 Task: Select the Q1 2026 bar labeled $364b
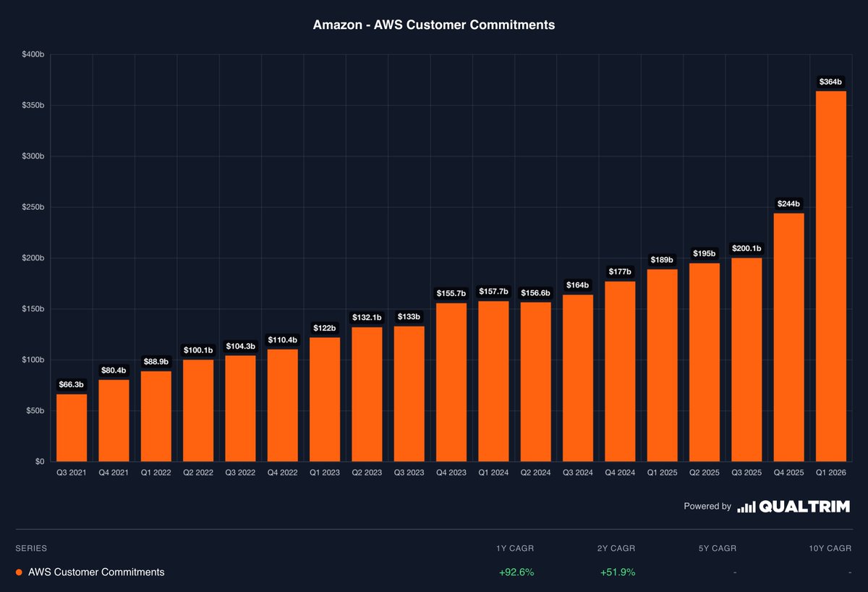pyautogui.click(x=830, y=276)
